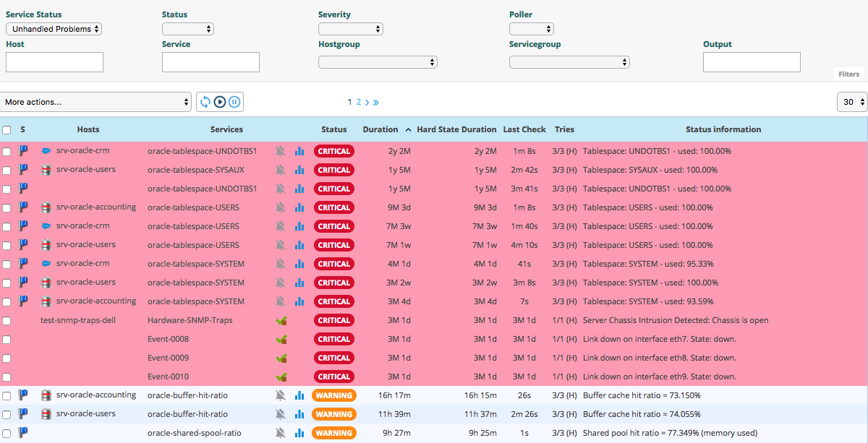Click the passive check icon for Event-0009

281,358
